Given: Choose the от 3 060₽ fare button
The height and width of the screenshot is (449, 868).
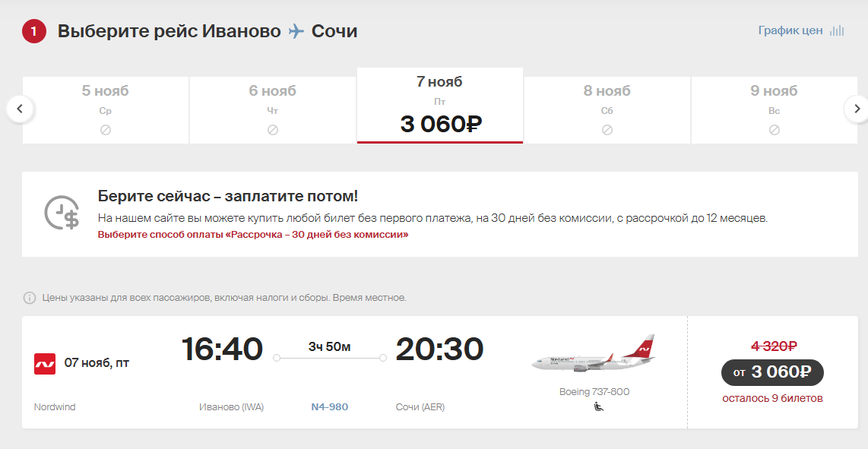Looking at the screenshot, I should click(772, 372).
